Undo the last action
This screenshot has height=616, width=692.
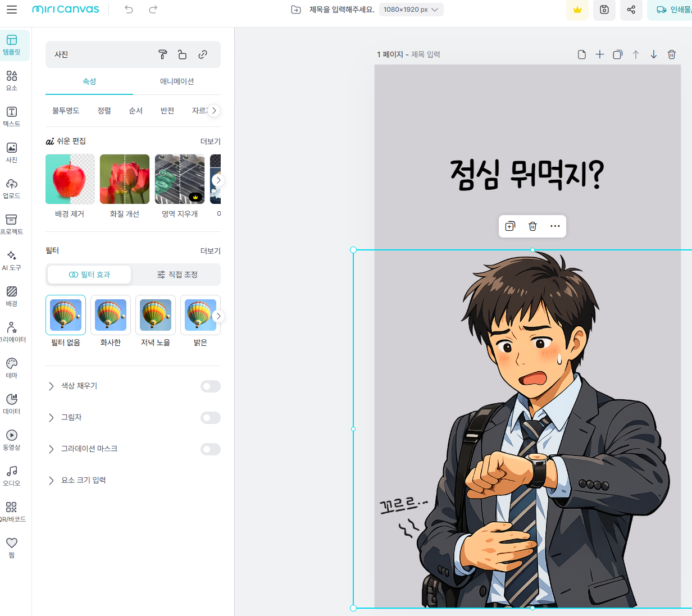coord(129,10)
